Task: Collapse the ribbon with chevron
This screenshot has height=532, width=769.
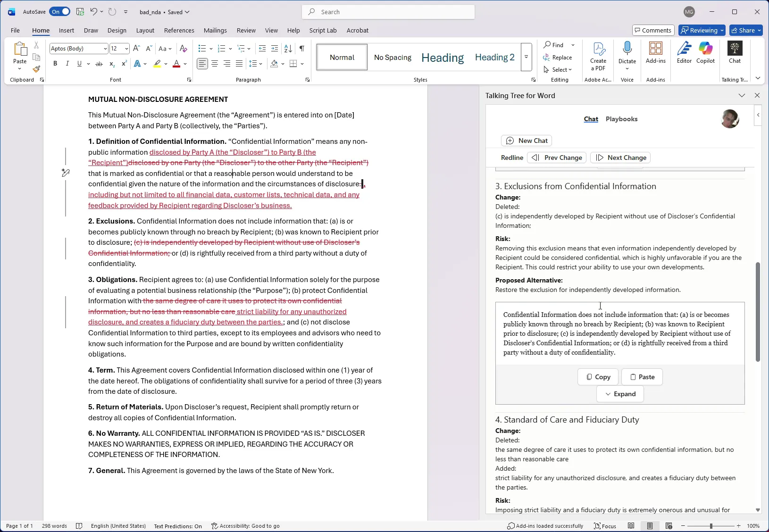Action: [758, 78]
